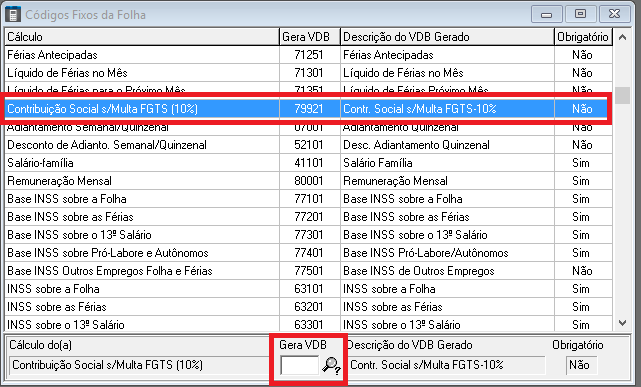Image resolution: width=641 pixels, height=387 pixels.
Task: Select the INSS sobre as Férias calculation row
Action: [x=308, y=307]
